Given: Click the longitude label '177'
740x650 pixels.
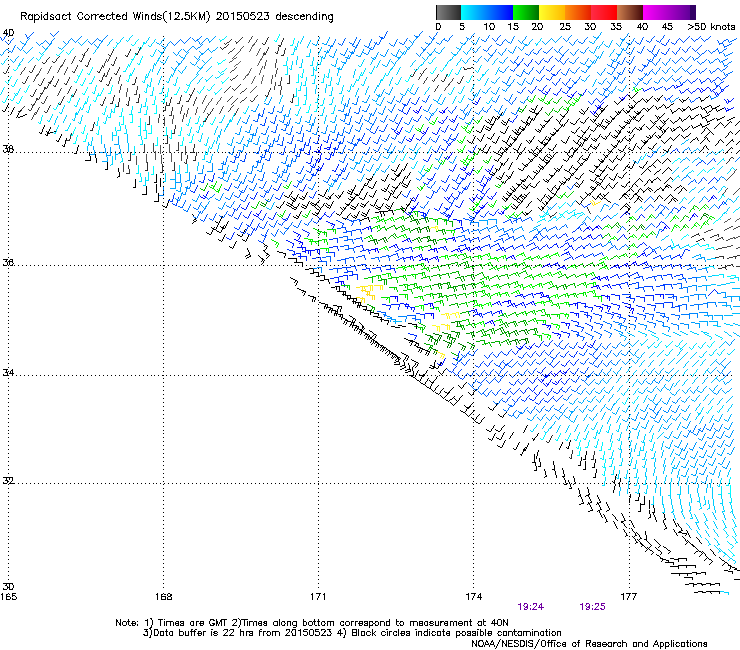Looking at the screenshot, I should click(628, 597).
